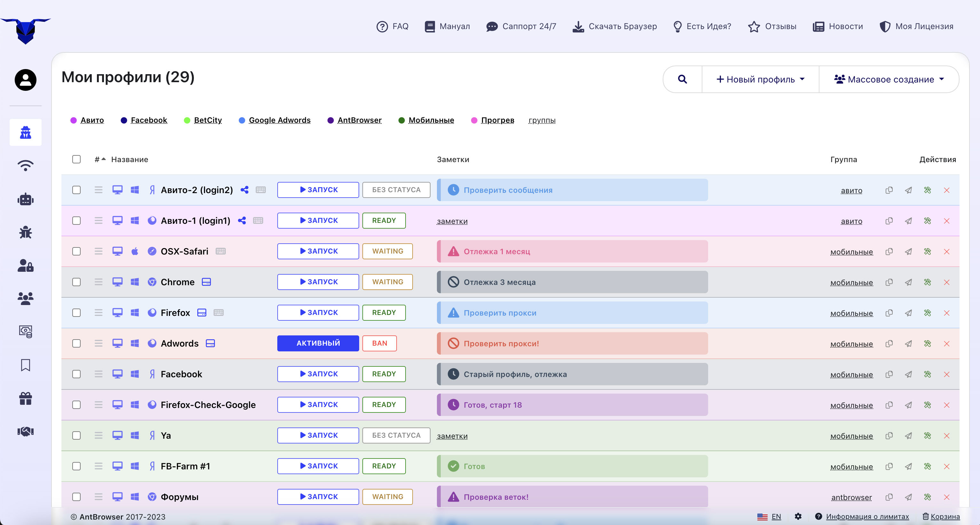Filter by purple Авито group tag
The height and width of the screenshot is (525, 980).
click(92, 120)
